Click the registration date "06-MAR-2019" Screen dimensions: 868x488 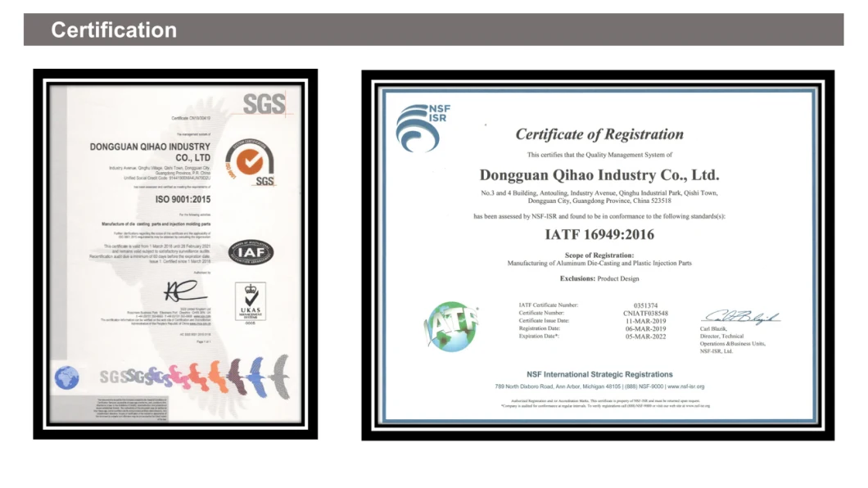pyautogui.click(x=645, y=328)
